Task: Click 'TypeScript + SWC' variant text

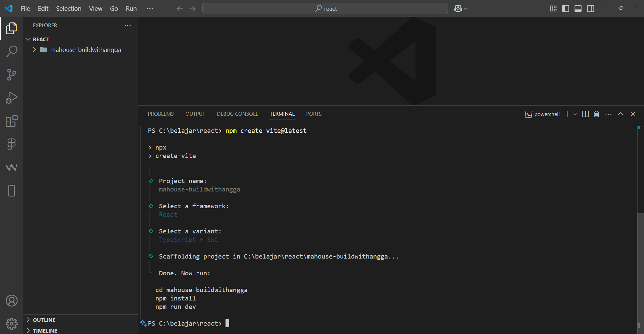Action: click(x=189, y=239)
